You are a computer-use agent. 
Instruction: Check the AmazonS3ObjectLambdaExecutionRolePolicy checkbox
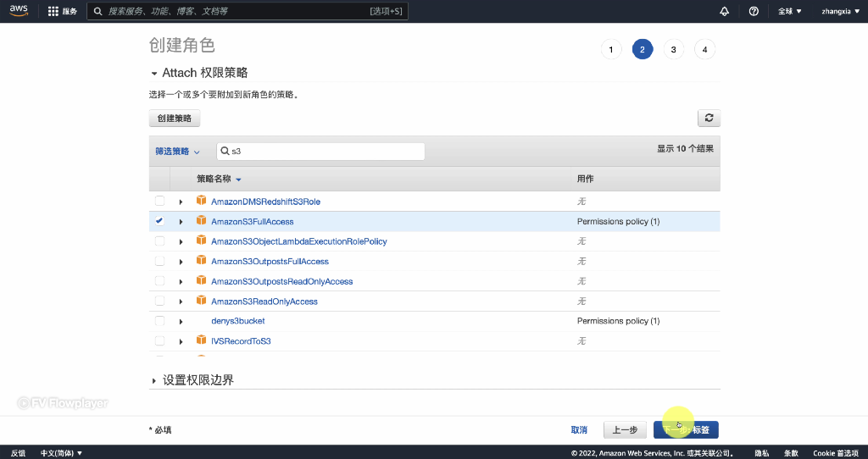click(159, 241)
